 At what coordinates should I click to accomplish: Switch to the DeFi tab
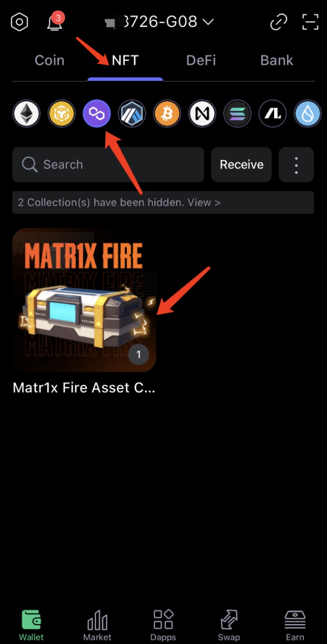[201, 60]
